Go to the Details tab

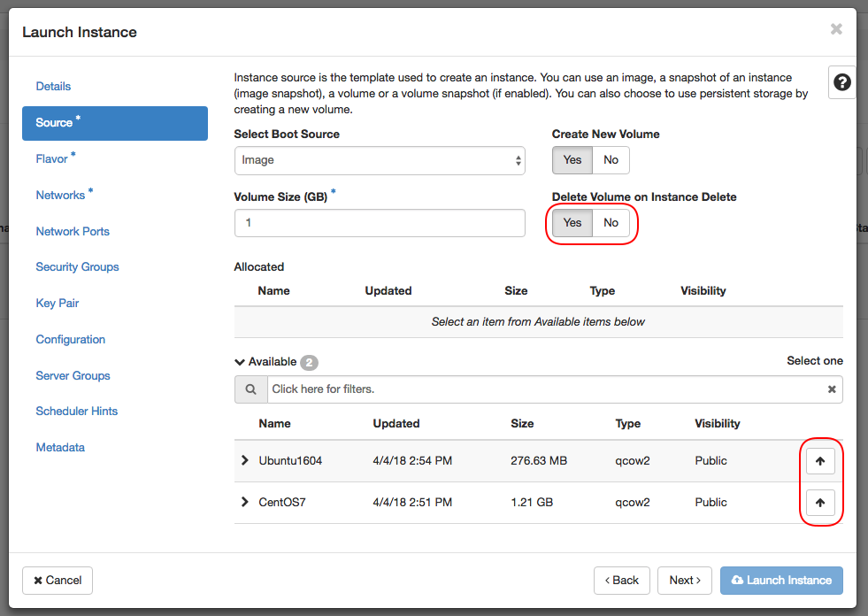(x=53, y=87)
